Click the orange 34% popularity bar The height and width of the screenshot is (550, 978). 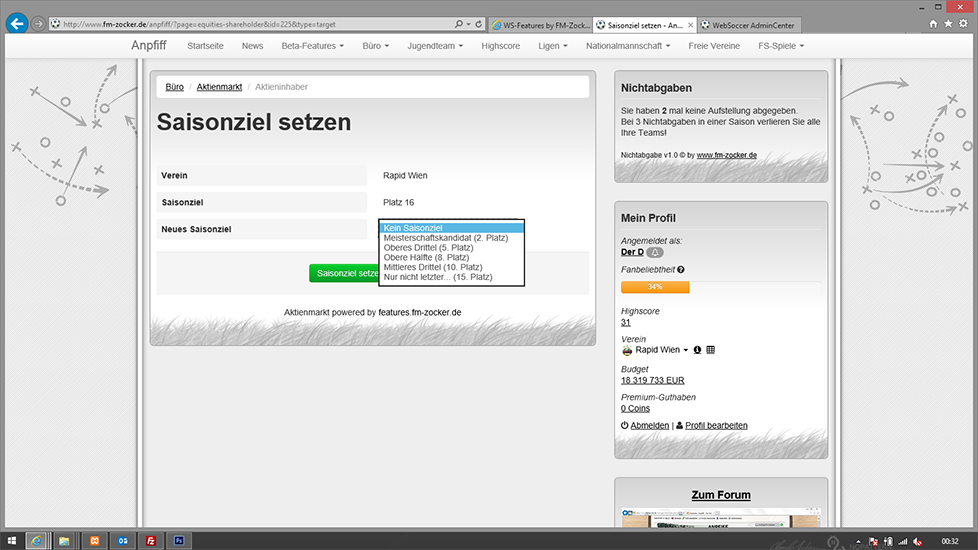pos(655,287)
